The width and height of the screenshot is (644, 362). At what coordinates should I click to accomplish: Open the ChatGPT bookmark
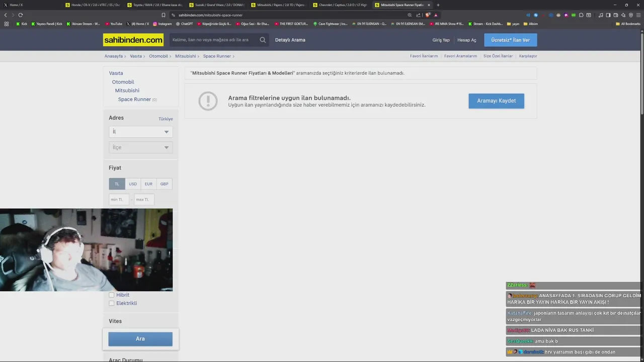184,24
